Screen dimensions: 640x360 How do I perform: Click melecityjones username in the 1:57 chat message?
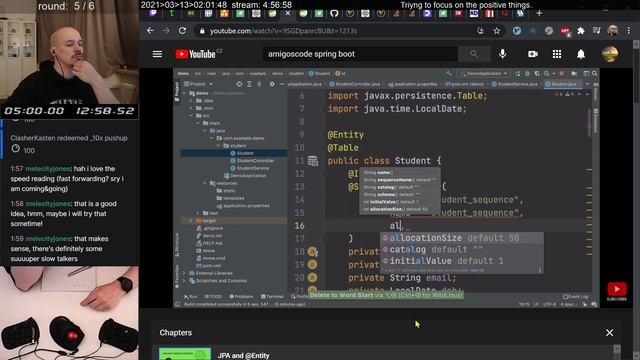click(48, 169)
